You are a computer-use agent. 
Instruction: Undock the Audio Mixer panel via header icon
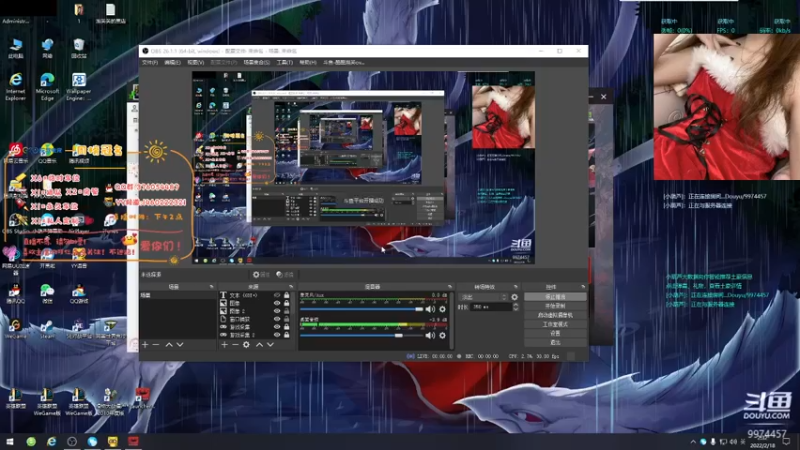tap(449, 287)
